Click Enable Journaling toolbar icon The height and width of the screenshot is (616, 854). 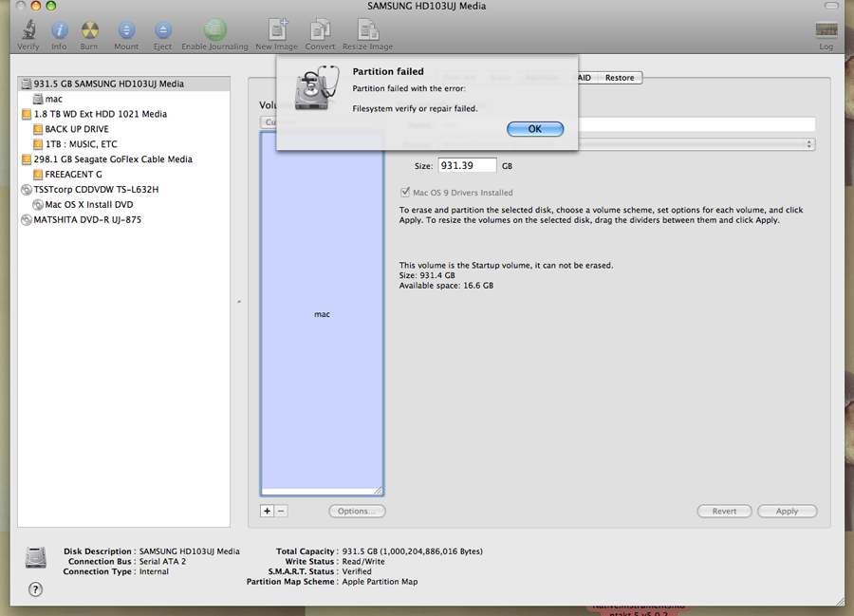pos(214,35)
